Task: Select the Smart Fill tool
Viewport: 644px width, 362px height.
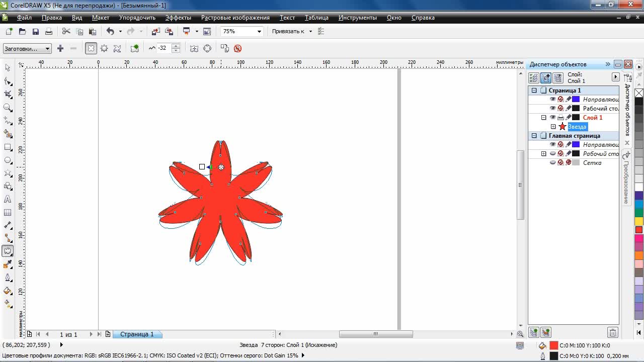Action: (x=8, y=134)
